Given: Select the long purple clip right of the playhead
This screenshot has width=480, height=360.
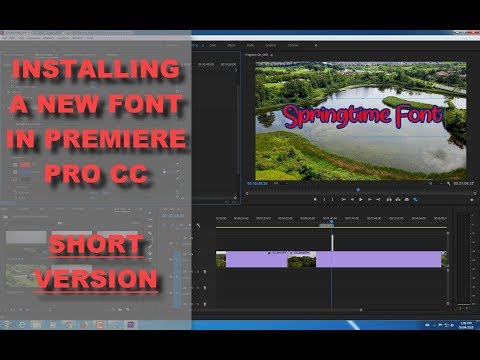Looking at the screenshot, I should pos(379,259).
